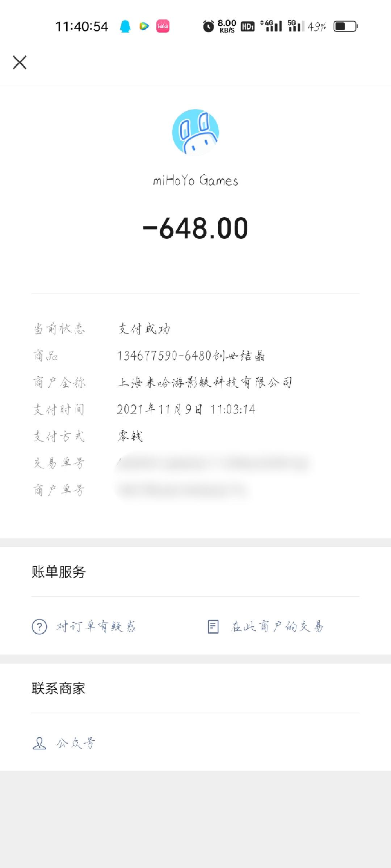Open the merchant 公众号 link

coord(76,743)
